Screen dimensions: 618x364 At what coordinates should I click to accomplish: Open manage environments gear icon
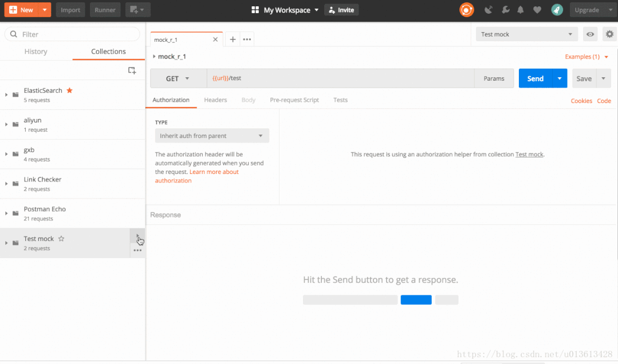coord(610,34)
